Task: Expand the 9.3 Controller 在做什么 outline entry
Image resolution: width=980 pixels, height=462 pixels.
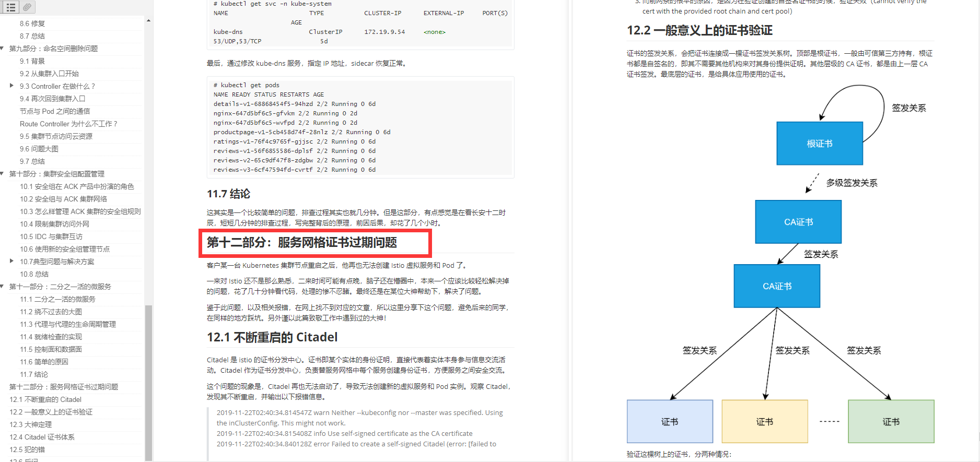Action: click(x=12, y=86)
